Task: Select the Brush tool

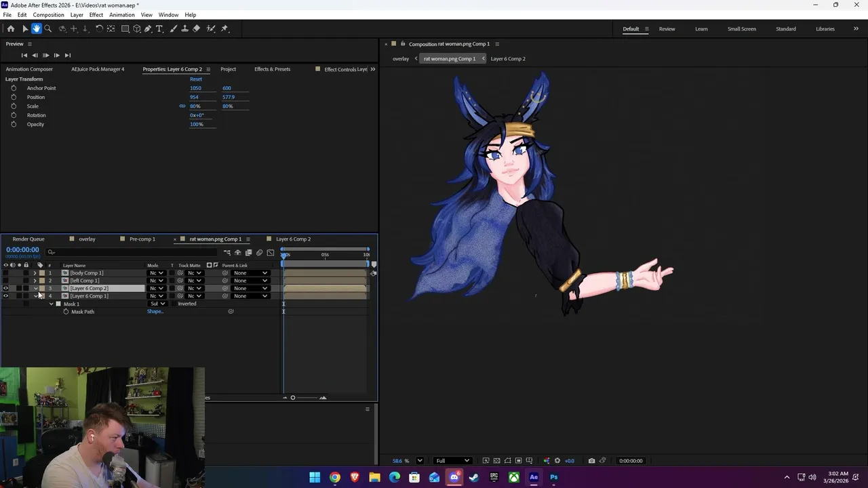Action: (x=173, y=28)
